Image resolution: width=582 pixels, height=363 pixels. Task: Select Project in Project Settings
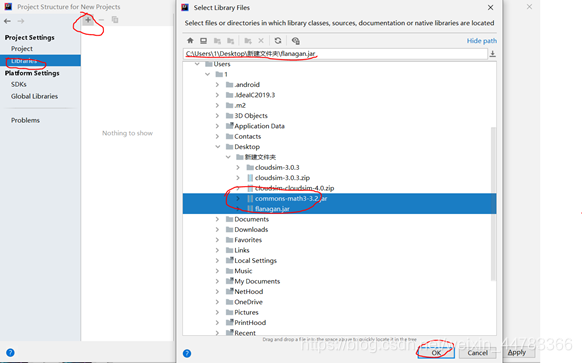[x=22, y=49]
